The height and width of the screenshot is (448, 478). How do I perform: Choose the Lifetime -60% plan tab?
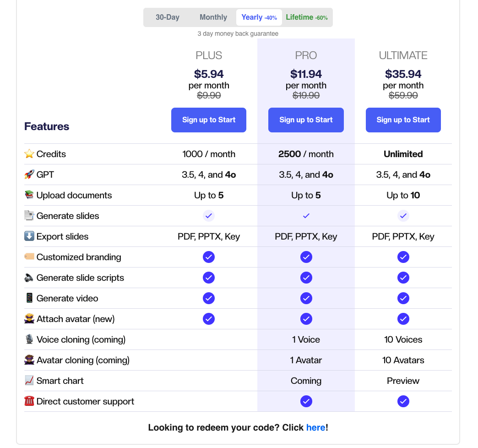306,17
